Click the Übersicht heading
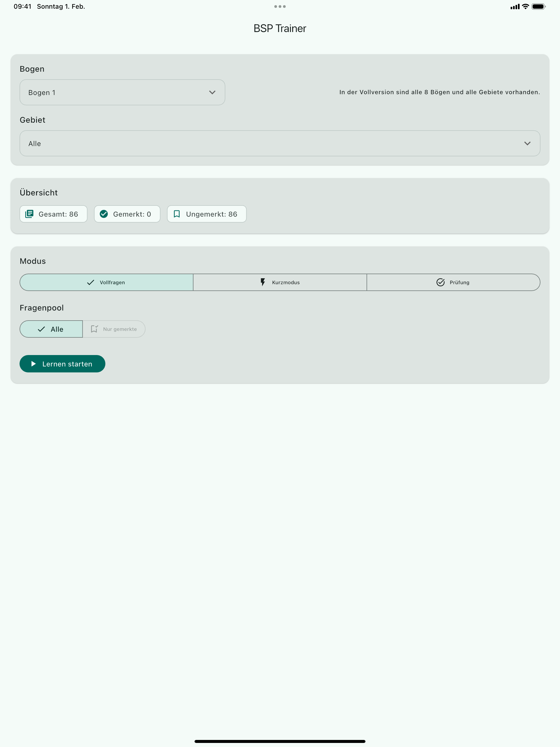The width and height of the screenshot is (560, 747). [39, 192]
